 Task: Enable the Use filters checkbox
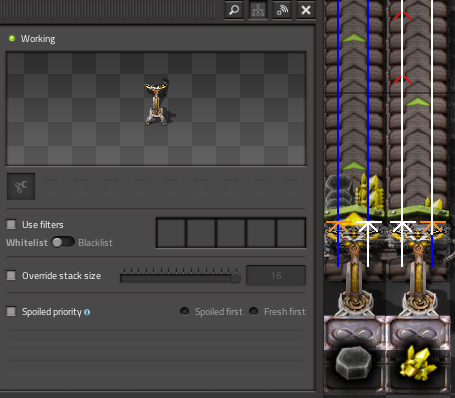[x=11, y=224]
